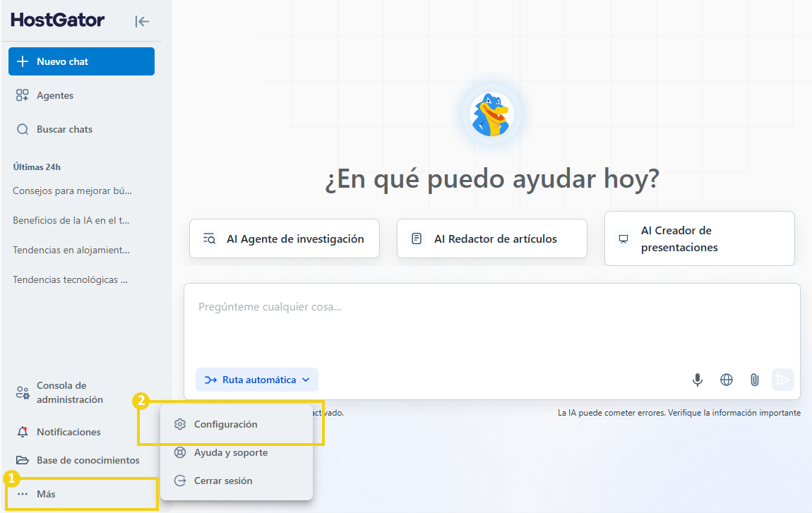Expand the Ruta automática dropdown
812x513 pixels.
click(257, 380)
